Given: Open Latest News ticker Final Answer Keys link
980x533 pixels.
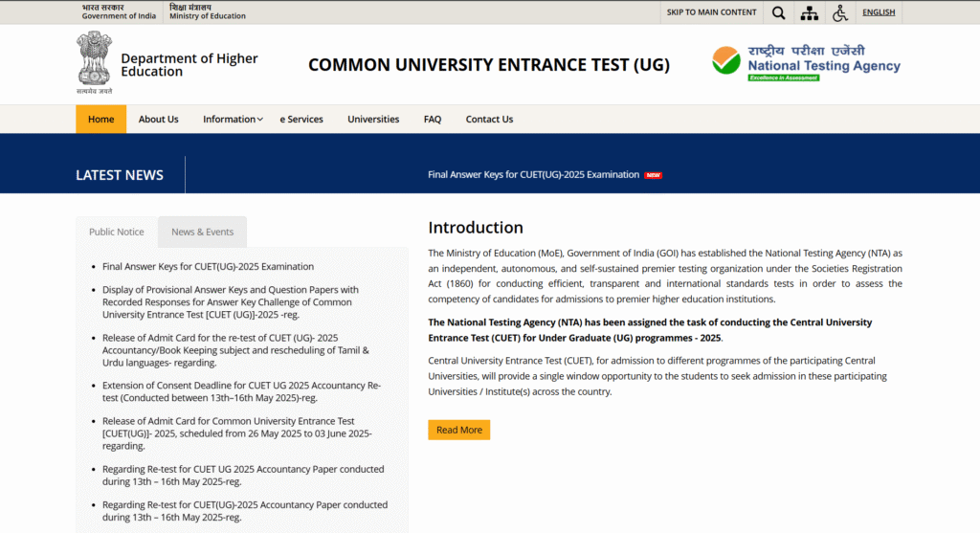Looking at the screenshot, I should 533,175.
